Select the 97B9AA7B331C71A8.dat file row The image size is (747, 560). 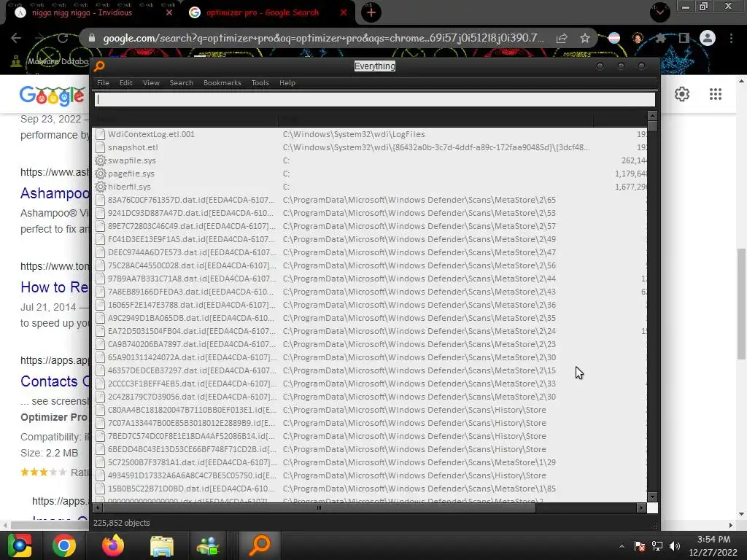[x=370, y=279]
